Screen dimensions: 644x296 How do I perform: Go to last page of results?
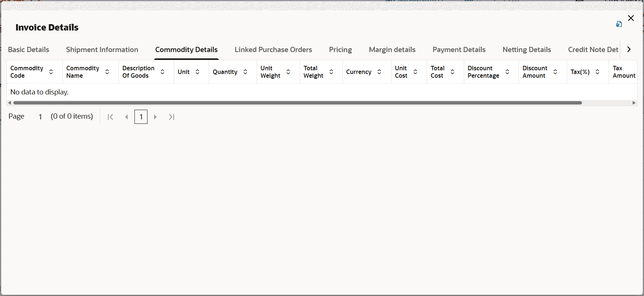click(x=171, y=117)
